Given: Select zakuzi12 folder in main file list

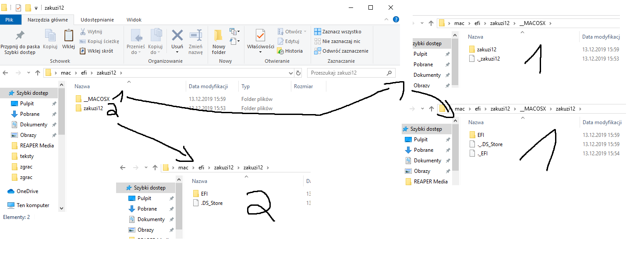Looking at the screenshot, I should point(89,108).
